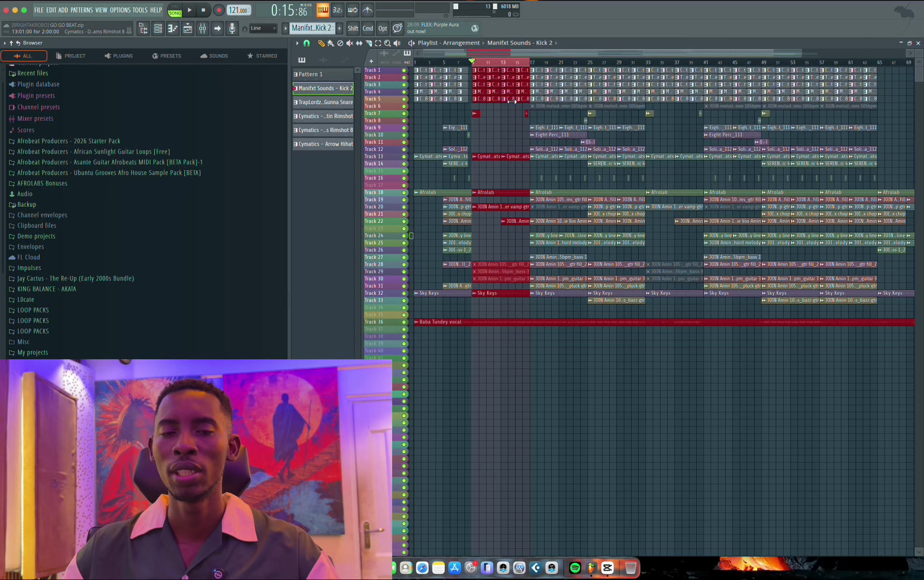Expand the Plugin database folder
Image resolution: width=924 pixels, height=580 pixels.
(38, 84)
